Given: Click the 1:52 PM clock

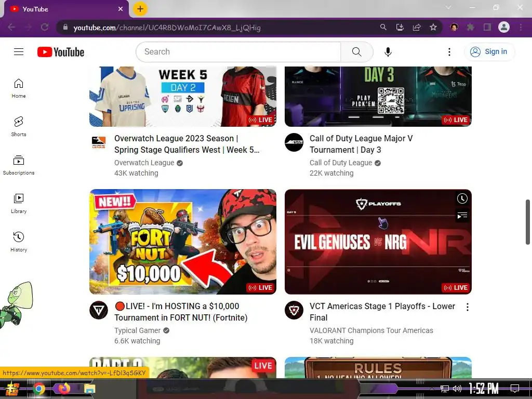Looking at the screenshot, I should [484, 389].
